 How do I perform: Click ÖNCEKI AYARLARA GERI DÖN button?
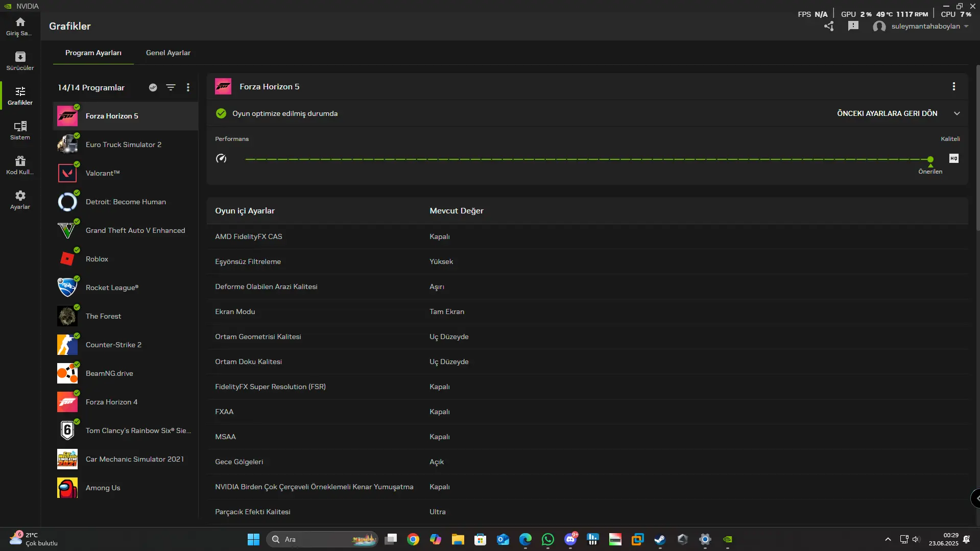click(x=887, y=113)
